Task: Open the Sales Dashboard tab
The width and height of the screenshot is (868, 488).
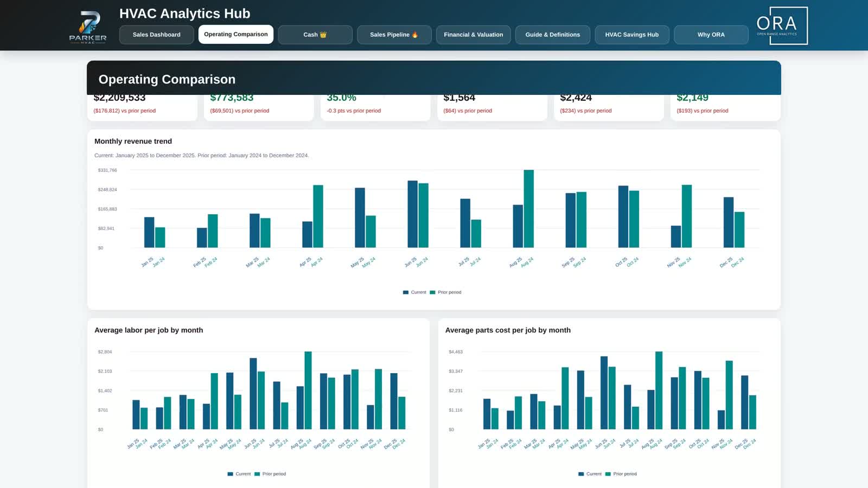Action: (156, 35)
